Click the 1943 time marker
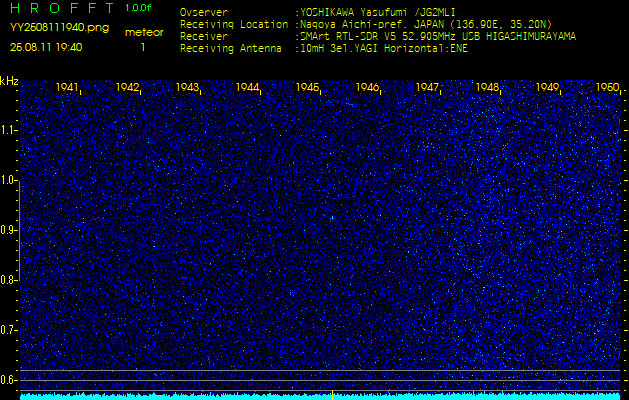The image size is (629, 400). click(187, 87)
